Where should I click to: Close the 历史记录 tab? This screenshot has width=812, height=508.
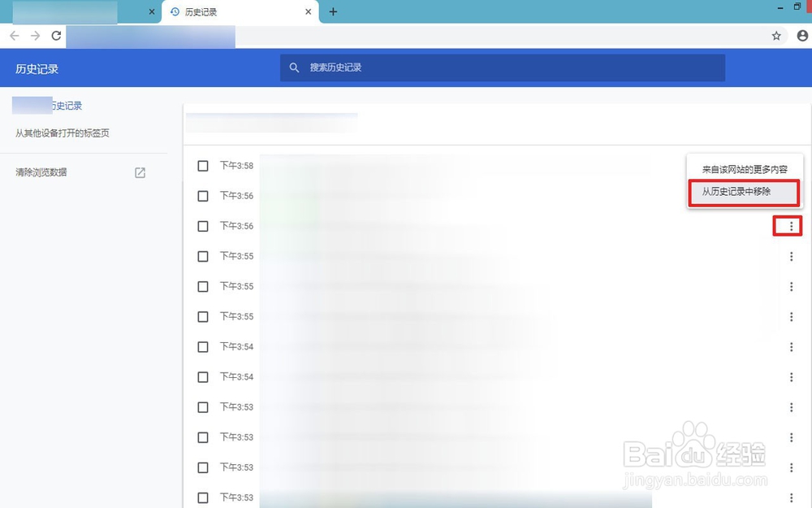308,12
